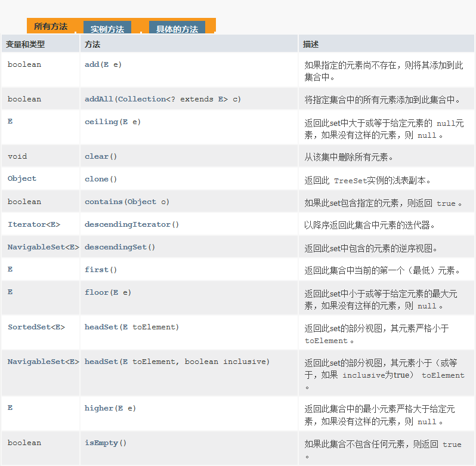Image resolution: width=476 pixels, height=466 pixels.
Task: Click the E return type in higher row
Action: coord(10,408)
